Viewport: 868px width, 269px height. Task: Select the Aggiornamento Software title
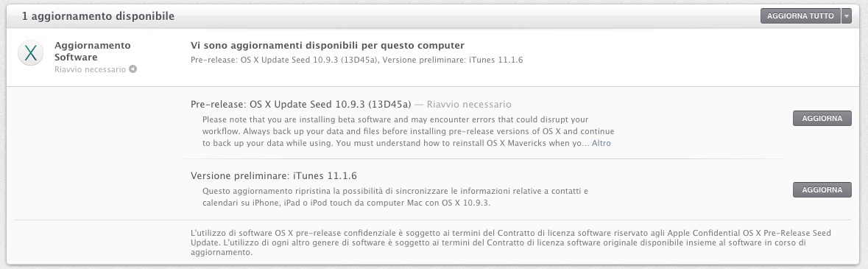[x=93, y=51]
